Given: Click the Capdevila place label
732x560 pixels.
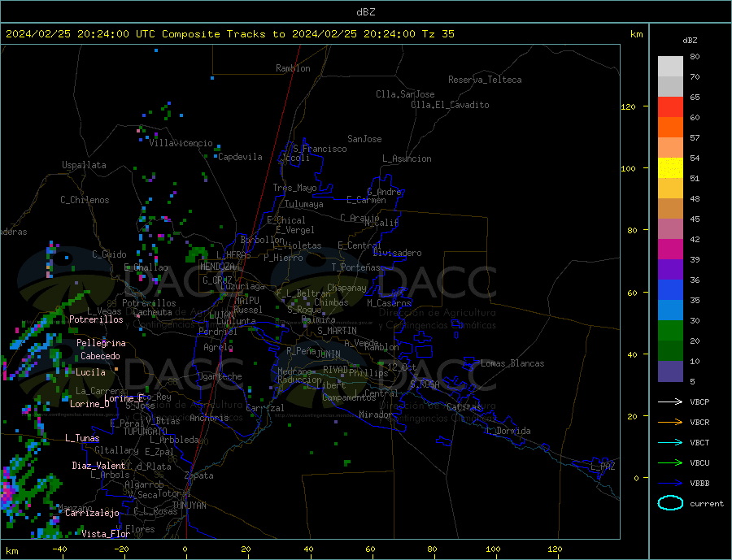Looking at the screenshot, I should (x=240, y=157).
